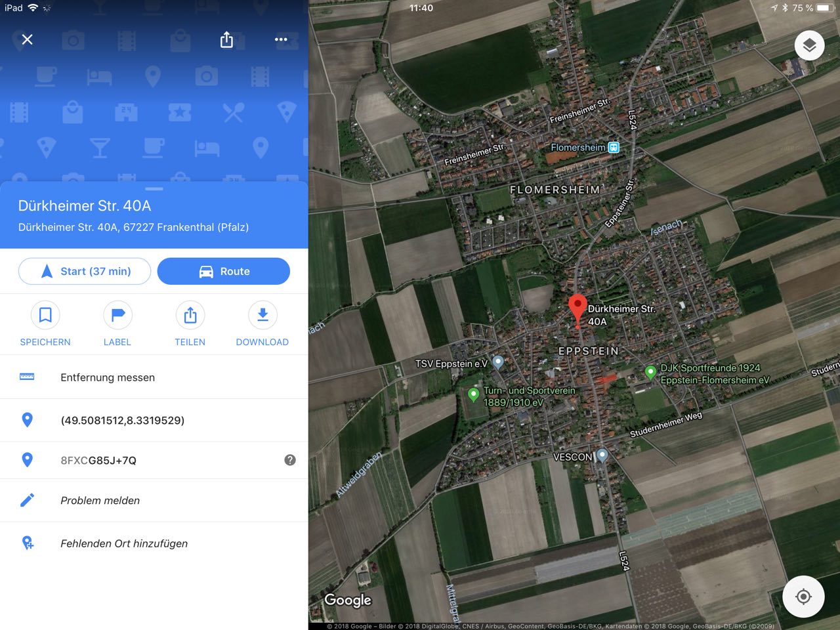The height and width of the screenshot is (630, 840).
Task: Select Entfernung messen option
Action: coord(154,377)
